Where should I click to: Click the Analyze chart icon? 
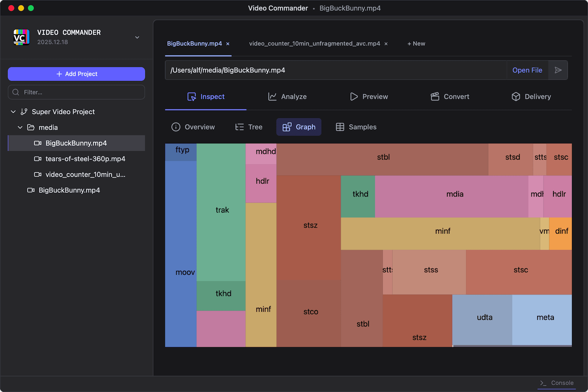click(x=272, y=97)
